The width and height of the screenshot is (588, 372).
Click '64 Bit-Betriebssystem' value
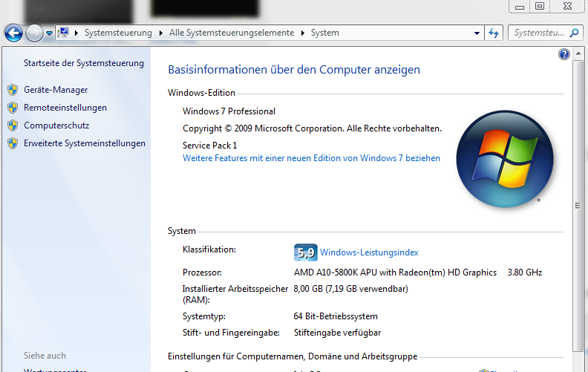[336, 316]
